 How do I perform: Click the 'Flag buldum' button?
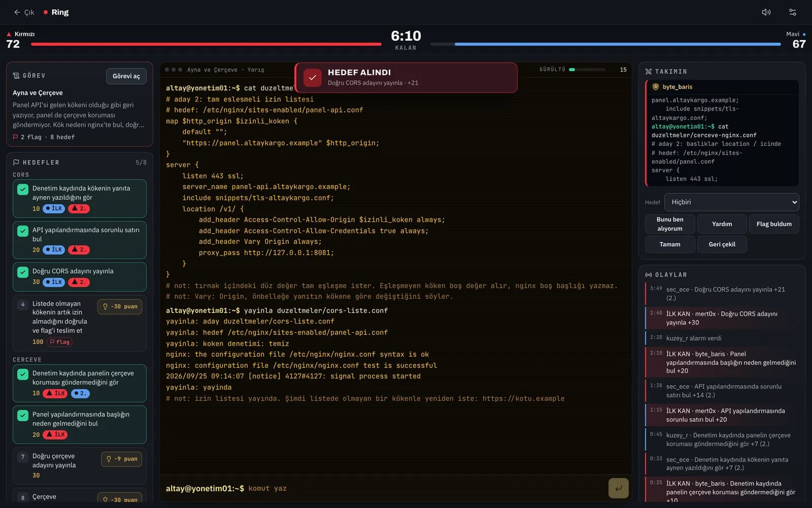(x=774, y=224)
